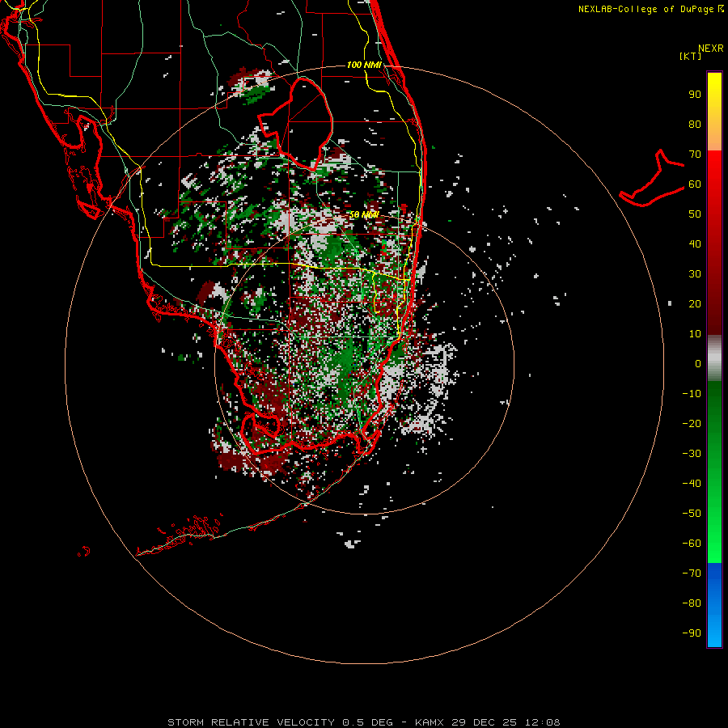Image resolution: width=728 pixels, height=728 pixels.
Task: Click the 50 NMI range ring label
Action: pos(364,215)
